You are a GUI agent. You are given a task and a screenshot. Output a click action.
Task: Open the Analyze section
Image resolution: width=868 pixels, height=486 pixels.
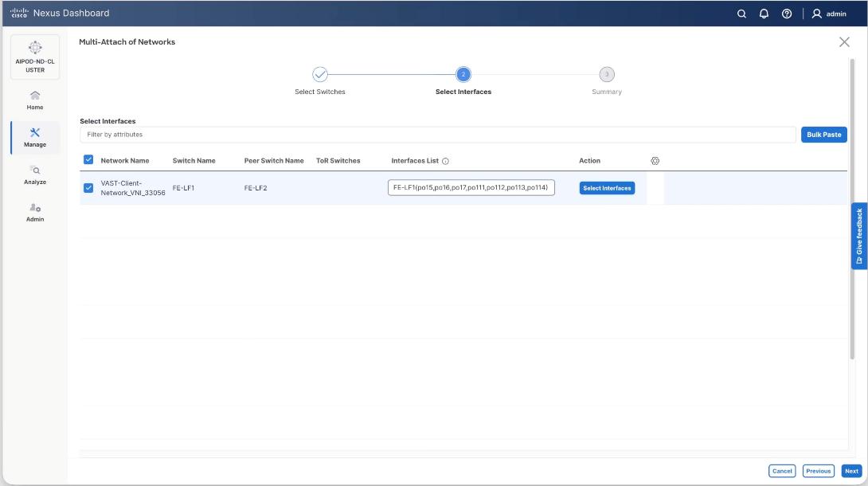[x=34, y=174]
